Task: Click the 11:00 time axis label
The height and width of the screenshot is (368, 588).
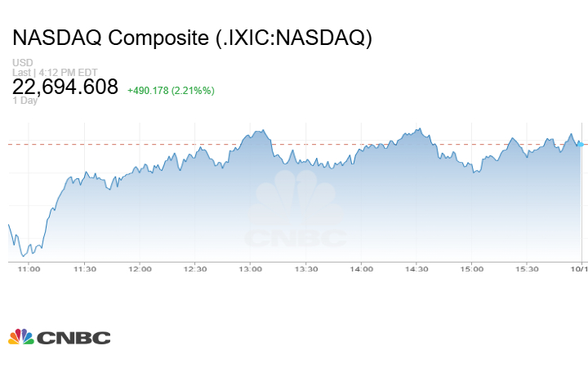Action: click(29, 268)
